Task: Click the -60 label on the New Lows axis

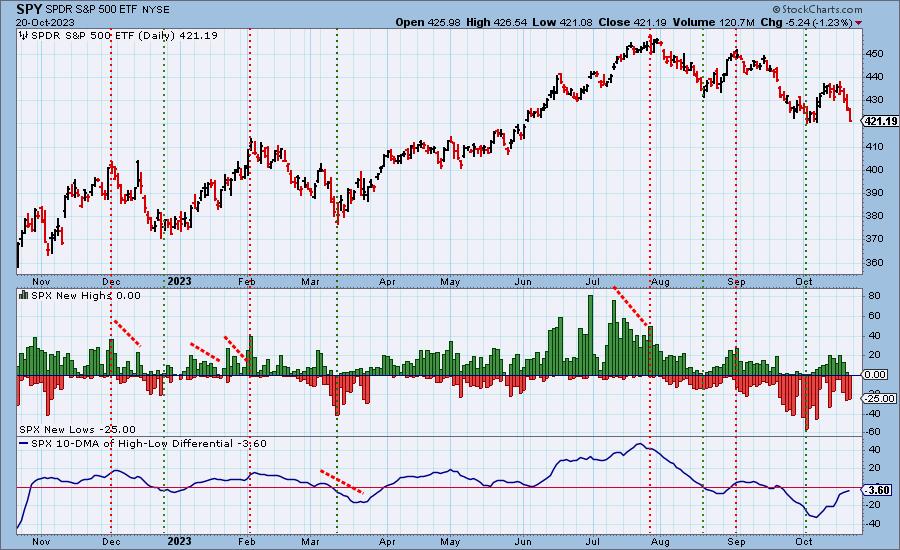Action: [874, 432]
